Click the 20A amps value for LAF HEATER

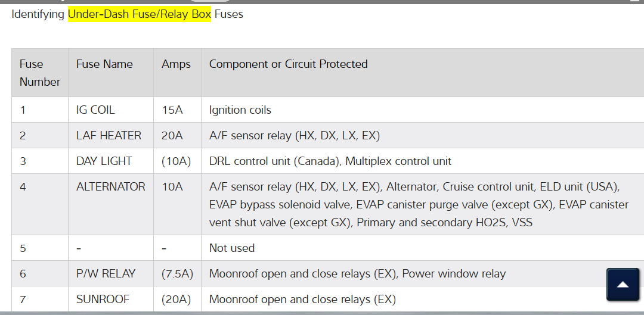click(x=172, y=136)
